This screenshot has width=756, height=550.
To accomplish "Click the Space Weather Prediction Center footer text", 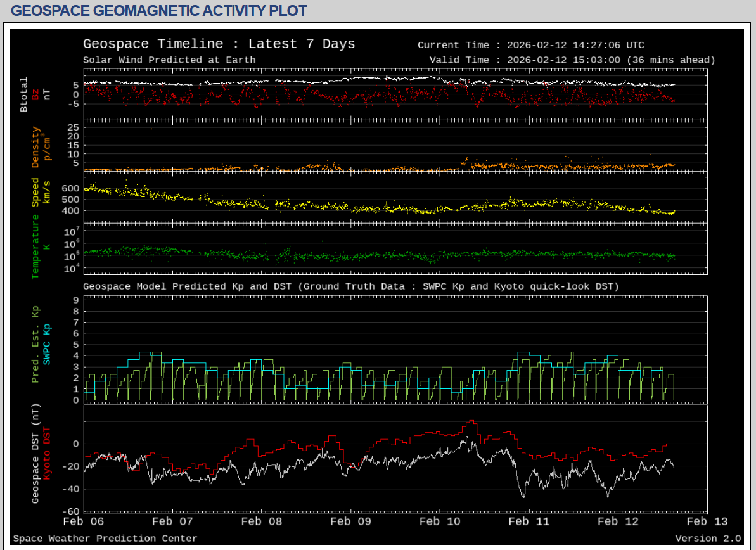I will (x=105, y=539).
